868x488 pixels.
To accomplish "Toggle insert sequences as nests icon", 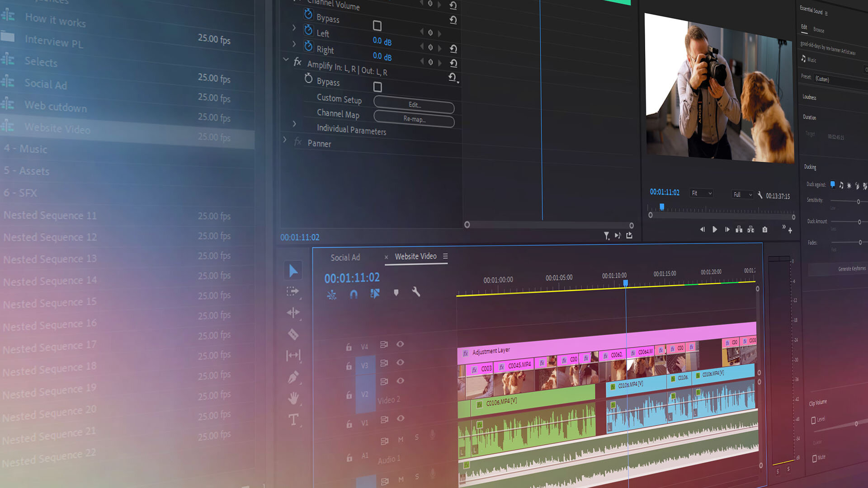I will (x=331, y=295).
